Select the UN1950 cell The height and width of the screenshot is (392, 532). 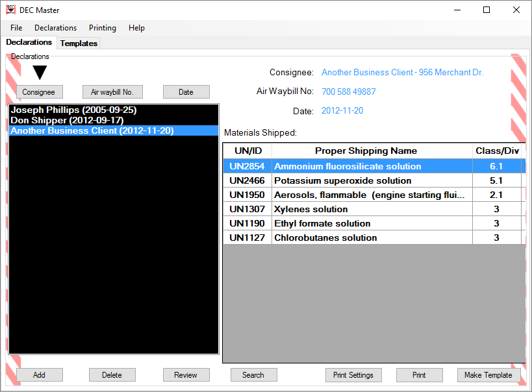coord(247,195)
